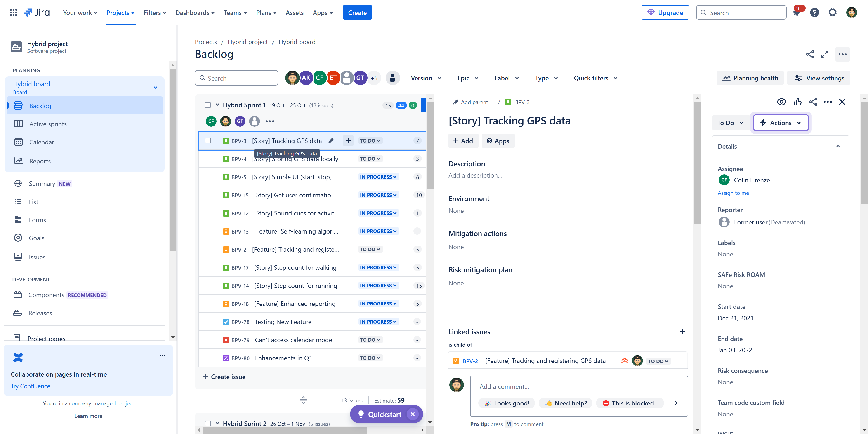The height and width of the screenshot is (434, 868).
Task: Open the Quick filters dropdown
Action: pos(595,78)
